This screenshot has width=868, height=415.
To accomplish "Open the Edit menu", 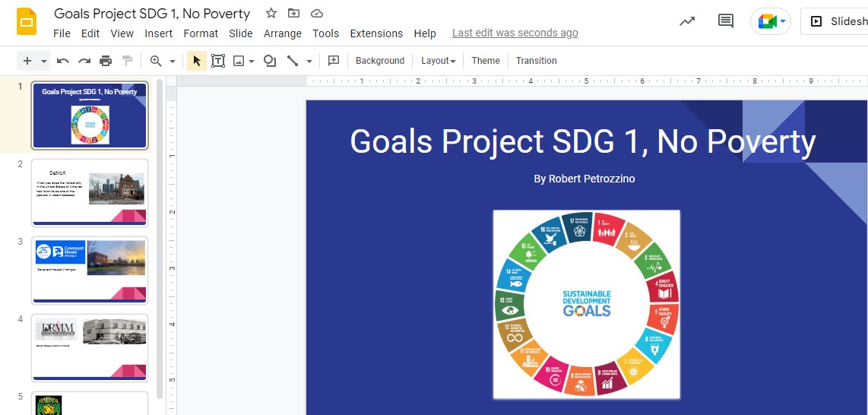I will pyautogui.click(x=90, y=33).
